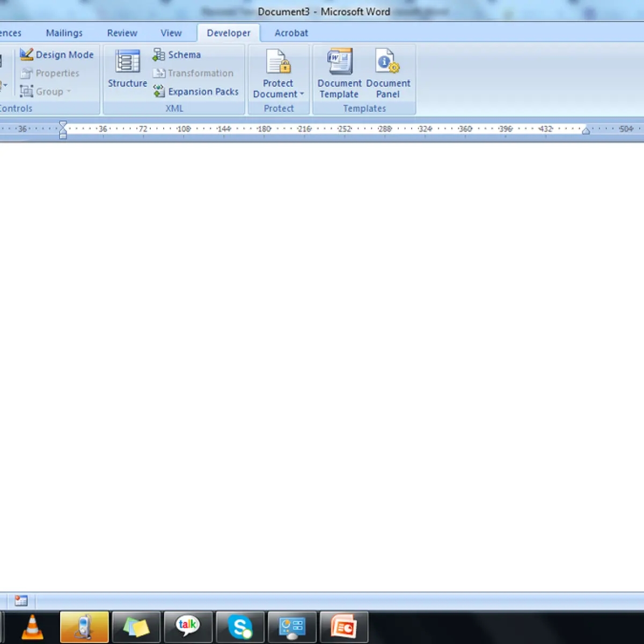Open the control panel taskbar icon

pyautogui.click(x=292, y=627)
